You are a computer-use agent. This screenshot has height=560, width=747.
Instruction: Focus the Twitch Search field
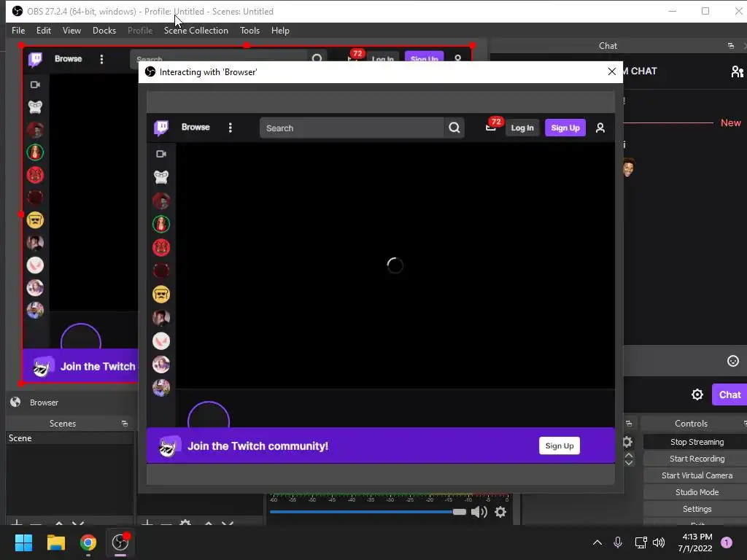pos(352,128)
